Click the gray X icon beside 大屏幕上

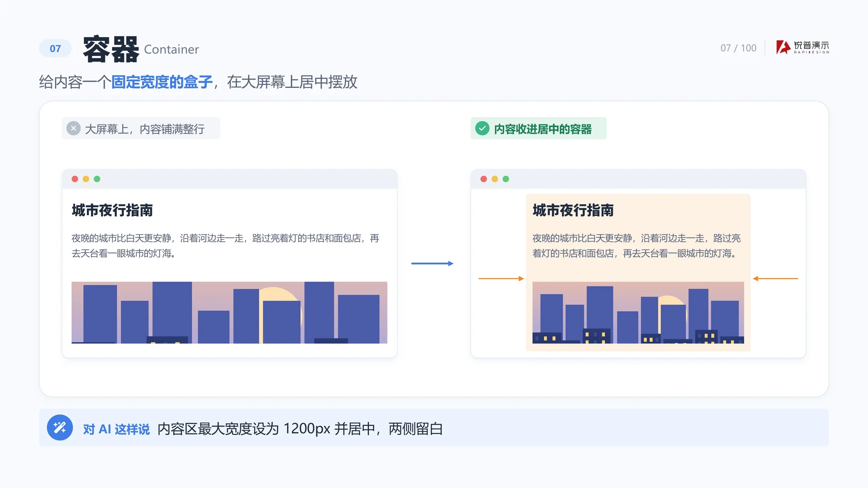73,129
